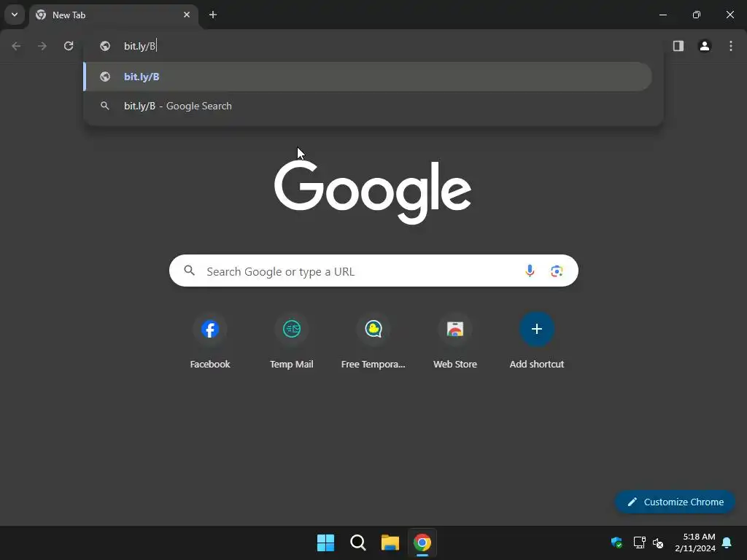Open the Windows Start menu
747x560 pixels.
(x=326, y=542)
